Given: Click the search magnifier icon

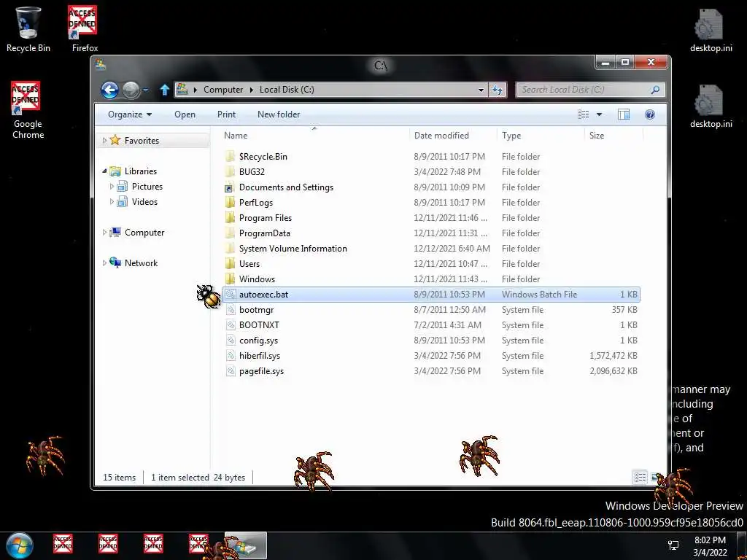Looking at the screenshot, I should point(656,90).
